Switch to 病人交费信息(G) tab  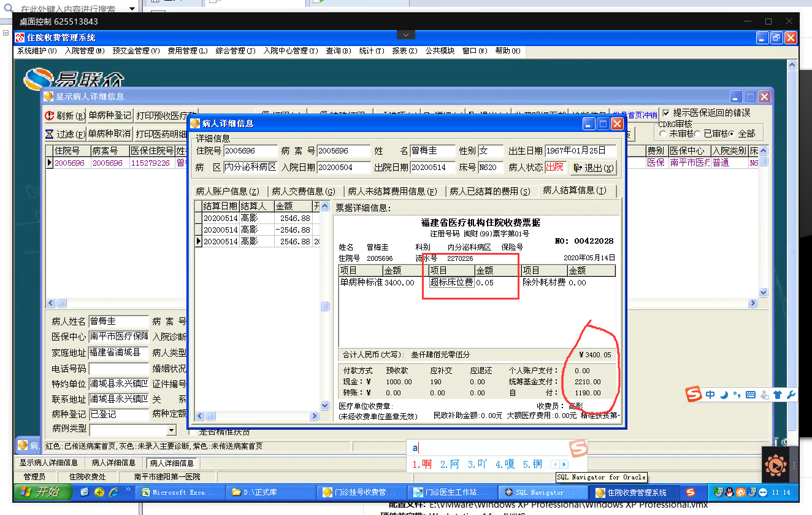tap(304, 192)
